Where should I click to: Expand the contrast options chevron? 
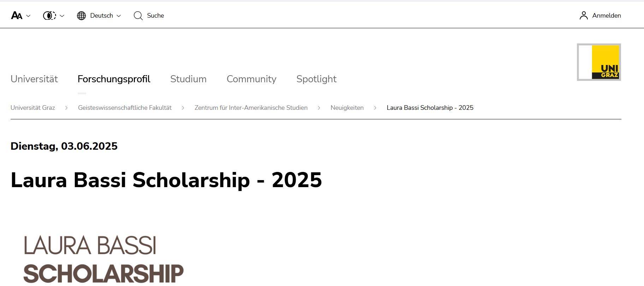[62, 16]
